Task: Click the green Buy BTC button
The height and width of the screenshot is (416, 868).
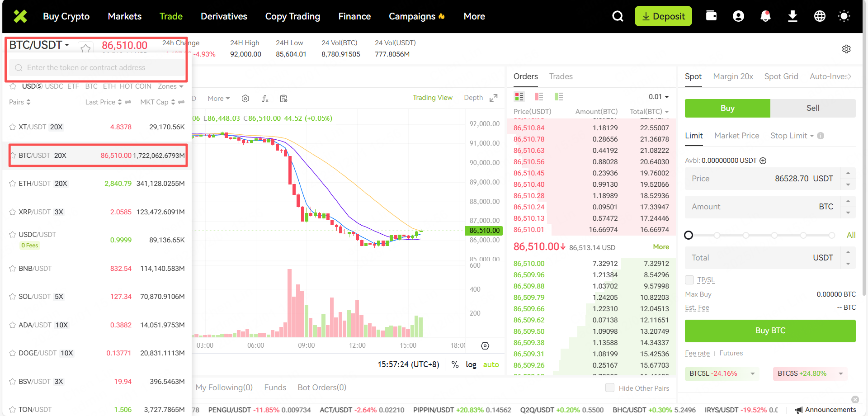Action: (770, 331)
